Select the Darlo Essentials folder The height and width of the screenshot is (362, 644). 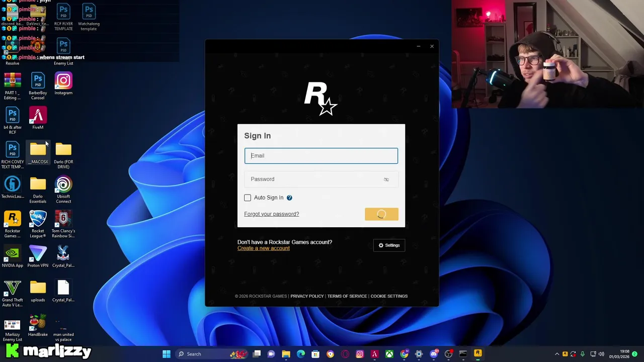click(x=38, y=190)
